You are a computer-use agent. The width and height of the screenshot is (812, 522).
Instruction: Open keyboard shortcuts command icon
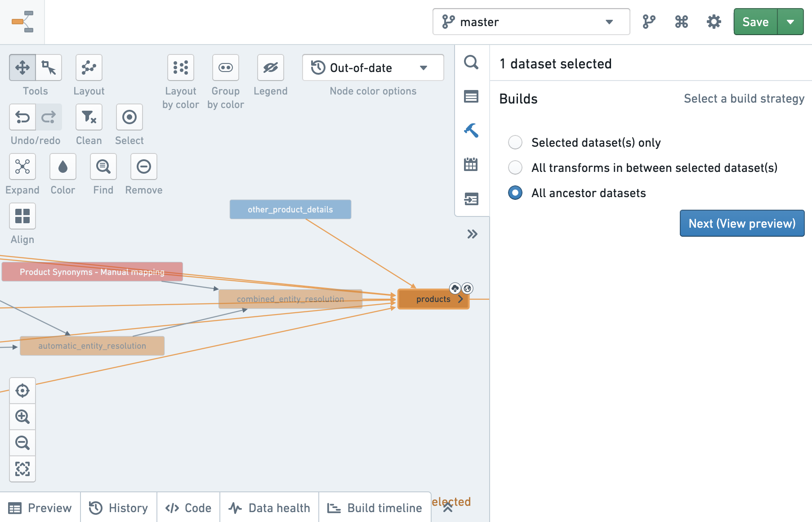[682, 22]
